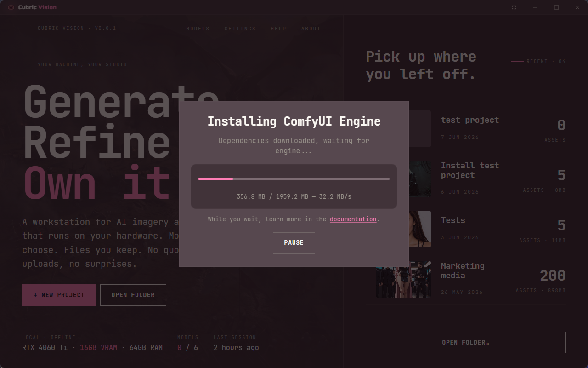This screenshot has width=588, height=368.
Task: Click the 'CUBRIC VISION · V0.0.1' label
Action: pyautogui.click(x=77, y=29)
